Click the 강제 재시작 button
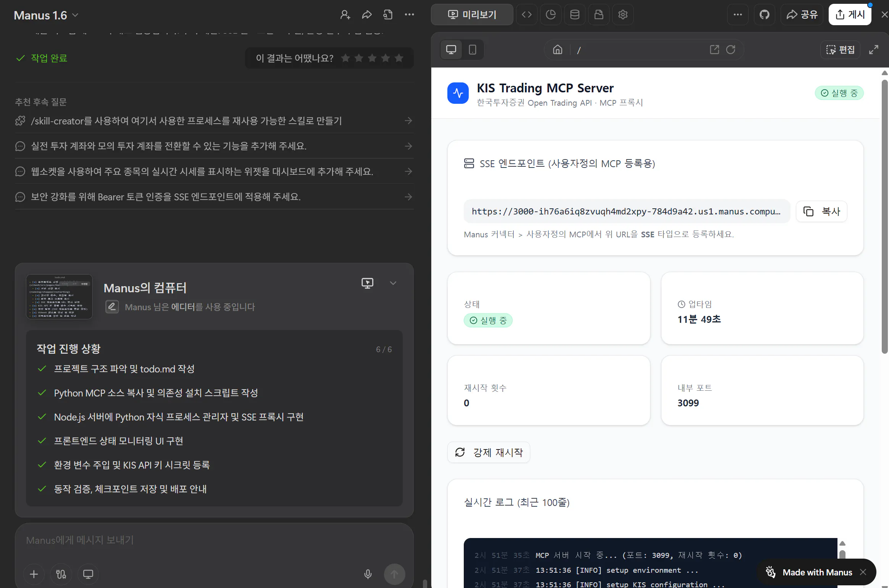Viewport: 889px width, 588px height. tap(489, 452)
